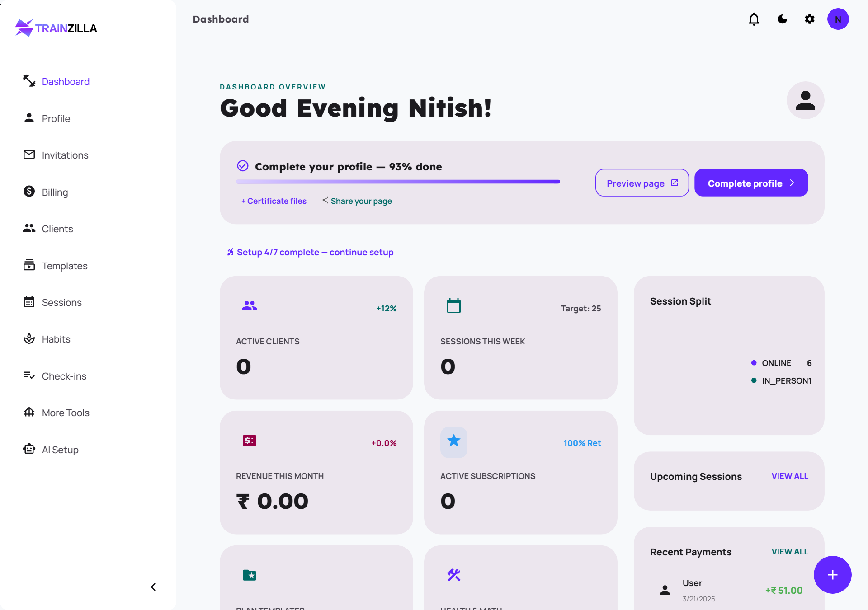Click the IN_PERSON legend entry
The height and width of the screenshot is (610, 868).
point(781,381)
